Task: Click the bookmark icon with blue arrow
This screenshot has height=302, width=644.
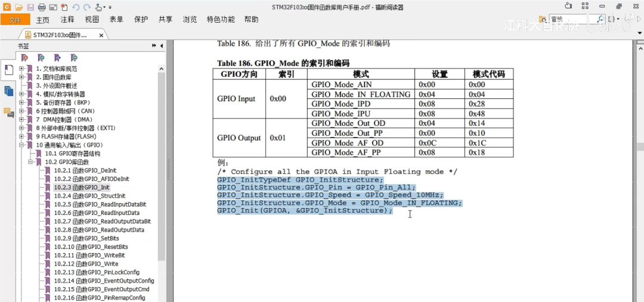Action: click(x=57, y=57)
